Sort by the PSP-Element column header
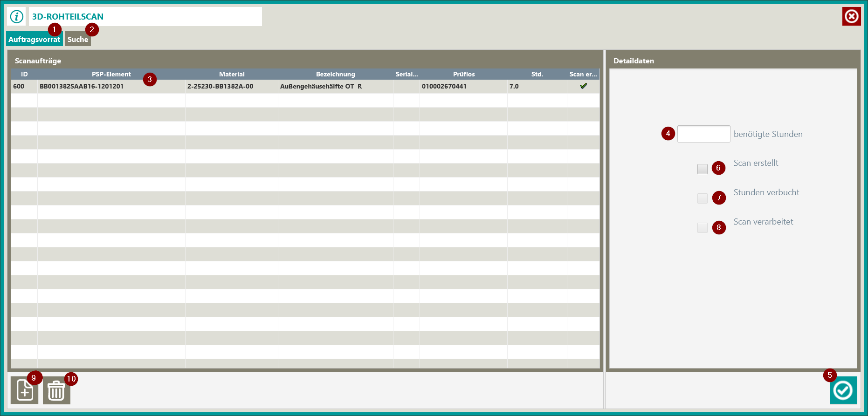This screenshot has width=868, height=416. (x=111, y=74)
